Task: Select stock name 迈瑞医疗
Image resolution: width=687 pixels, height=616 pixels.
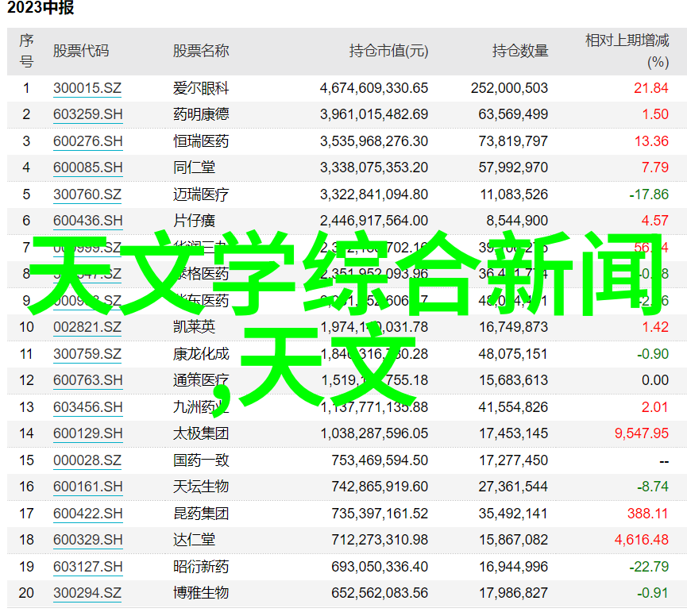Action: pos(201,194)
